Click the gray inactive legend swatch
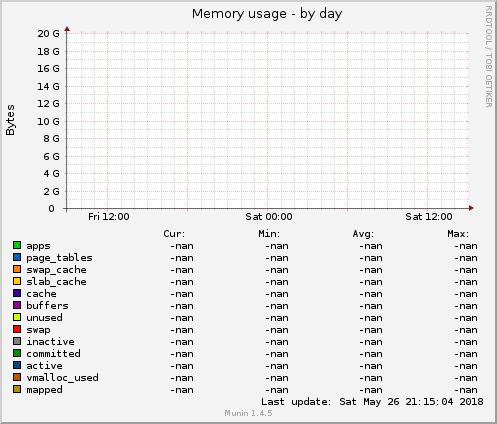497x424 pixels. coord(17,341)
